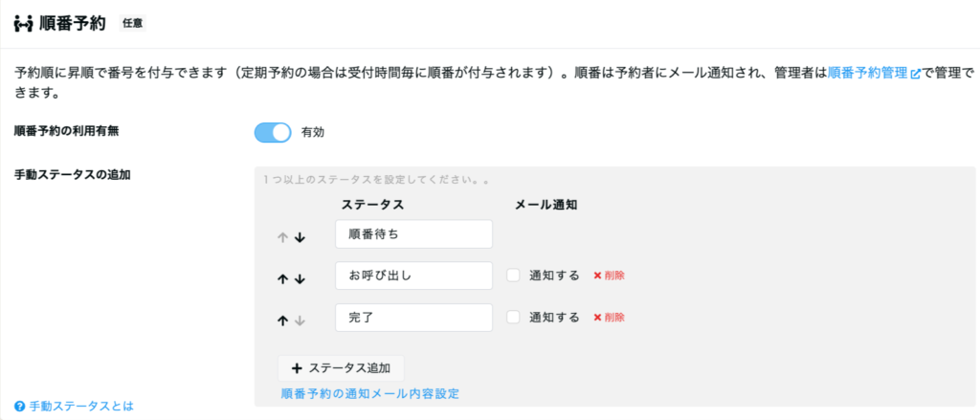Click down arrow beside 完了 status
The width and height of the screenshot is (980, 420).
tap(300, 321)
